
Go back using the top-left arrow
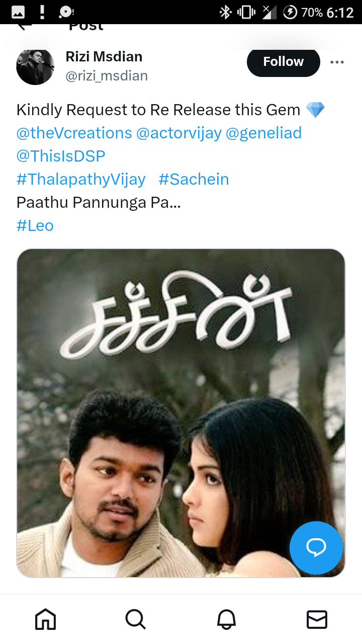click(24, 27)
